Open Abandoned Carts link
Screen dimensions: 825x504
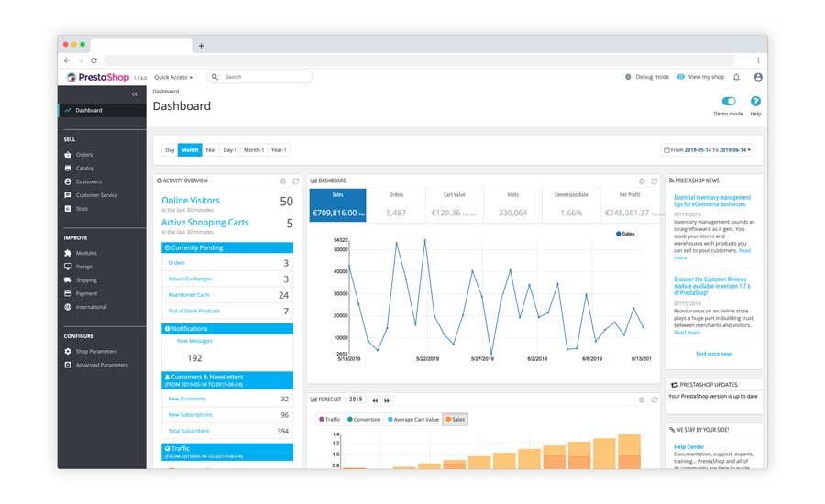click(189, 295)
